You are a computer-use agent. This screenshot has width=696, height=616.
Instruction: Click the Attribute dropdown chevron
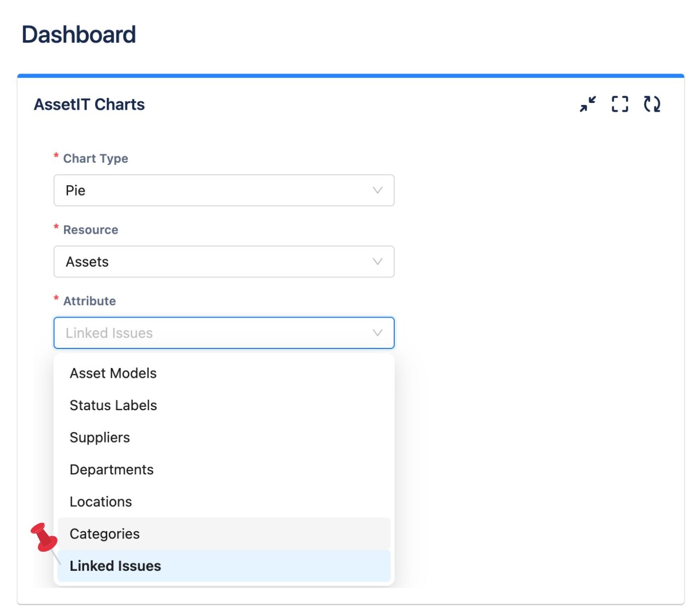376,333
